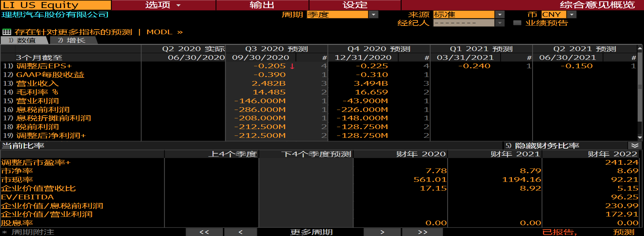This screenshot has width=644, height=236.
Task: Click the double chevron collapse icon in ratios header
Action: tap(635, 146)
